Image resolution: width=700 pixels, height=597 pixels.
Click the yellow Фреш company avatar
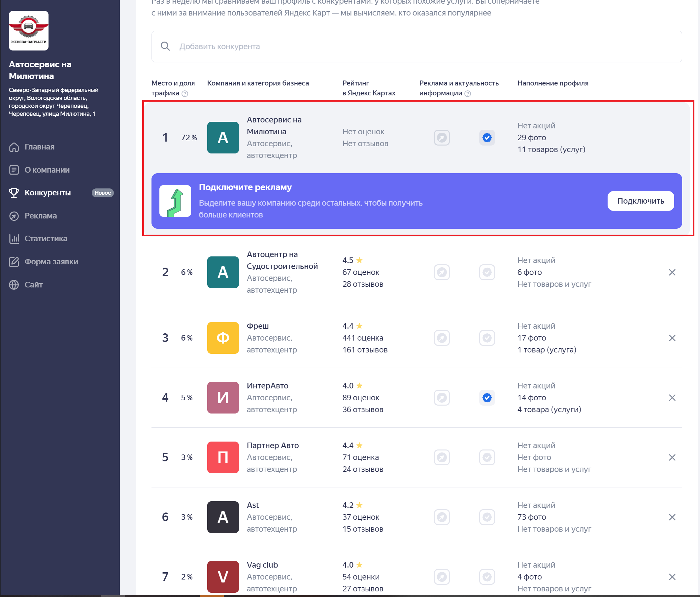coord(223,338)
